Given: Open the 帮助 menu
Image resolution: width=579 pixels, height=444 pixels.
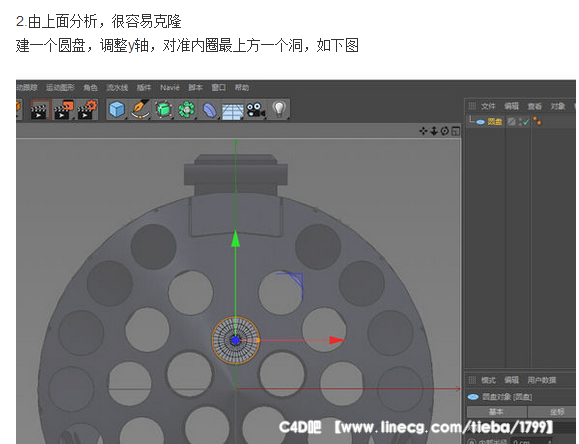Looking at the screenshot, I should 241,88.
